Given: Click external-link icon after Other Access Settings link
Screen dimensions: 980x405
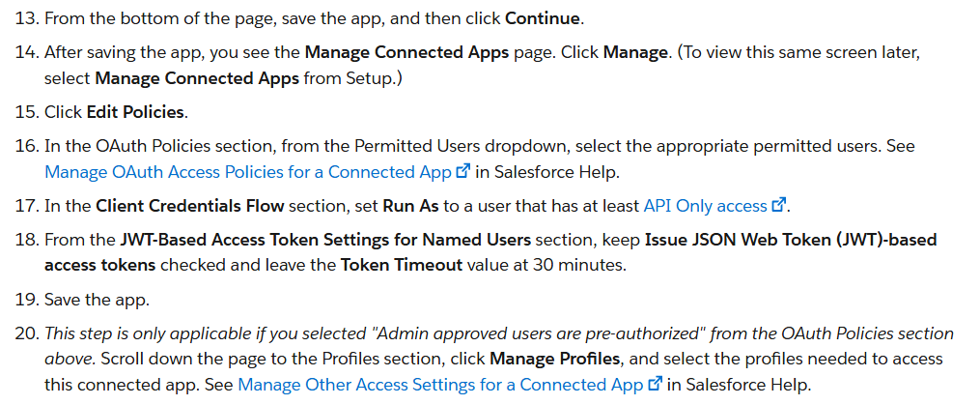Looking at the screenshot, I should 655,384.
